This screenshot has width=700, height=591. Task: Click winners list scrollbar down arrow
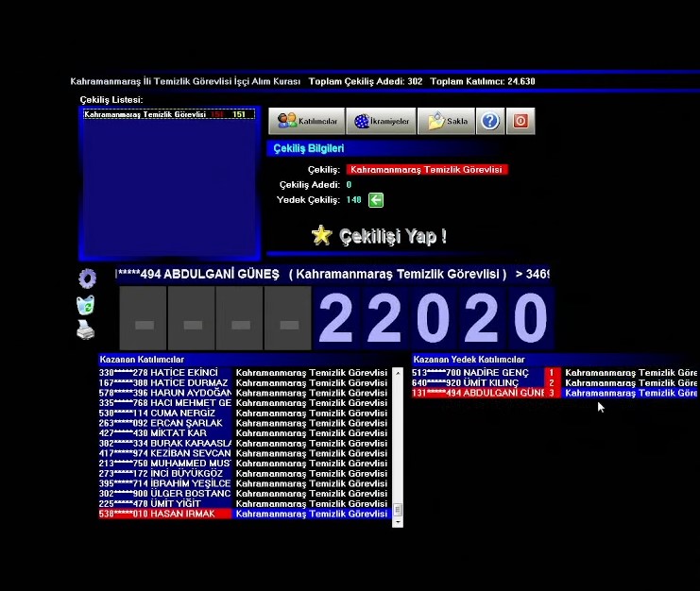pyautogui.click(x=398, y=521)
